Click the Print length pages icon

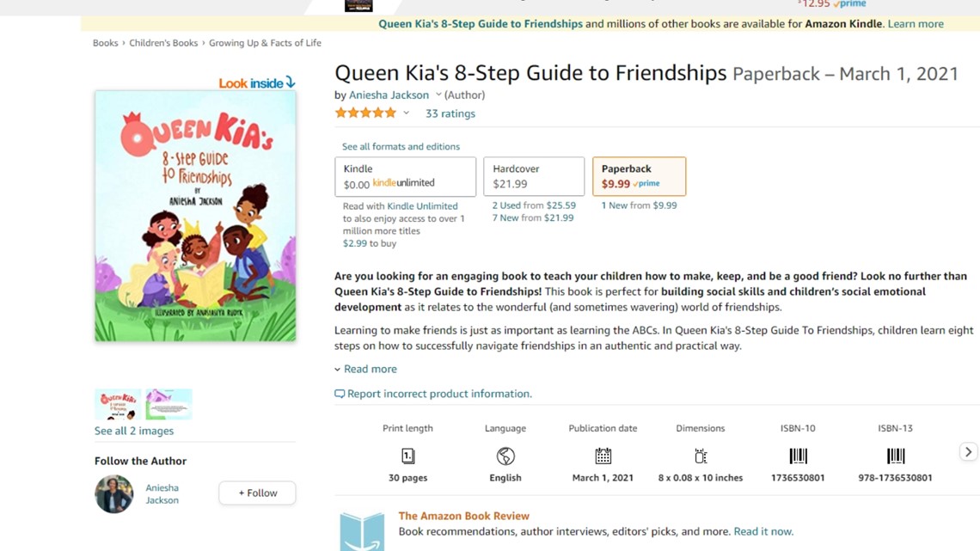click(407, 456)
